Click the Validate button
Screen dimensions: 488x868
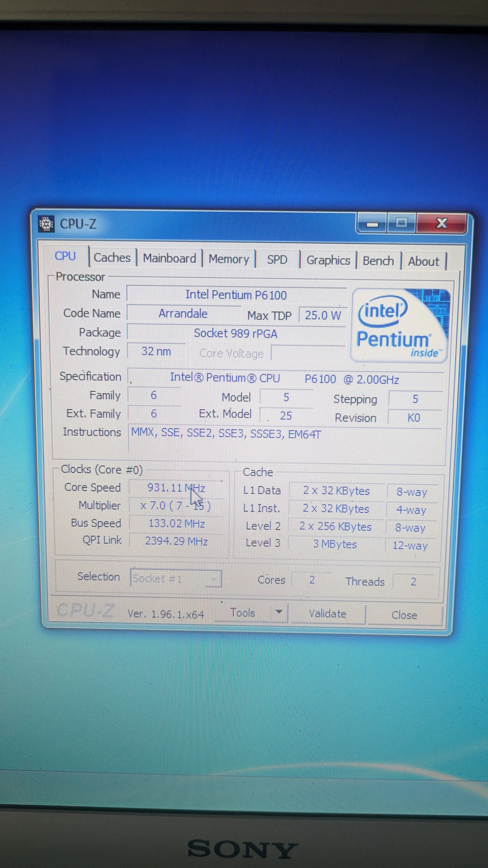[328, 614]
